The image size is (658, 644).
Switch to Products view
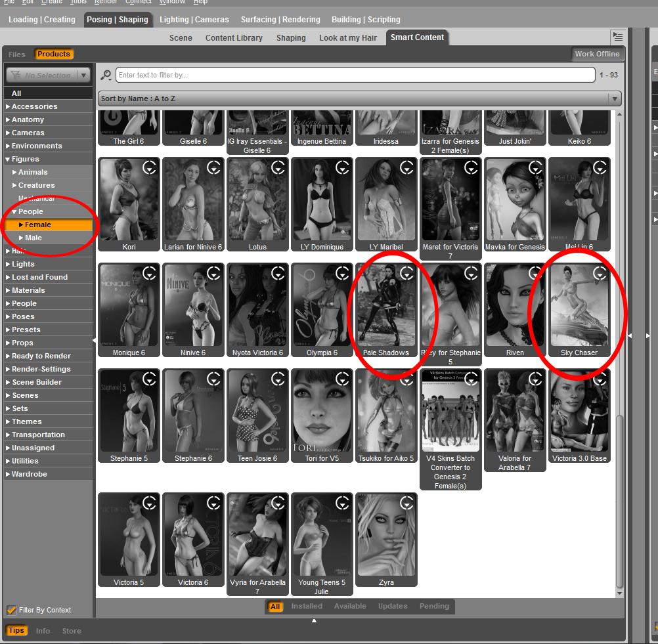point(53,54)
